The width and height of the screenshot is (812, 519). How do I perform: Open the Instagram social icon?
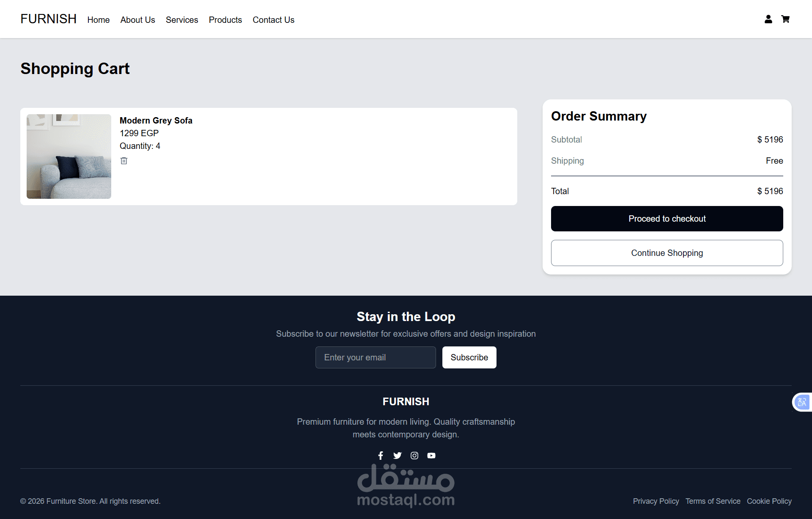coord(414,456)
